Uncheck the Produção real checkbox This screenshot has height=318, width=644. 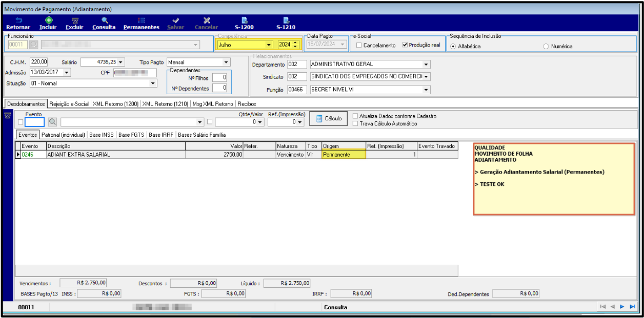coord(405,45)
